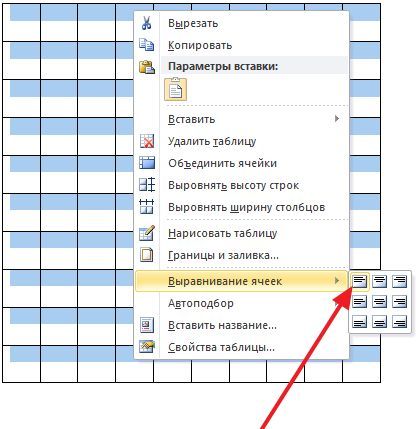Click the scissors Cut icon
This screenshot has width=418, height=429.
pyautogui.click(x=146, y=23)
